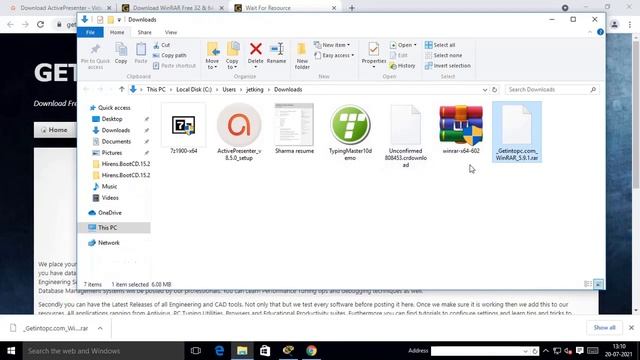
Task: Refresh the Downloads folder view
Action: tap(494, 89)
